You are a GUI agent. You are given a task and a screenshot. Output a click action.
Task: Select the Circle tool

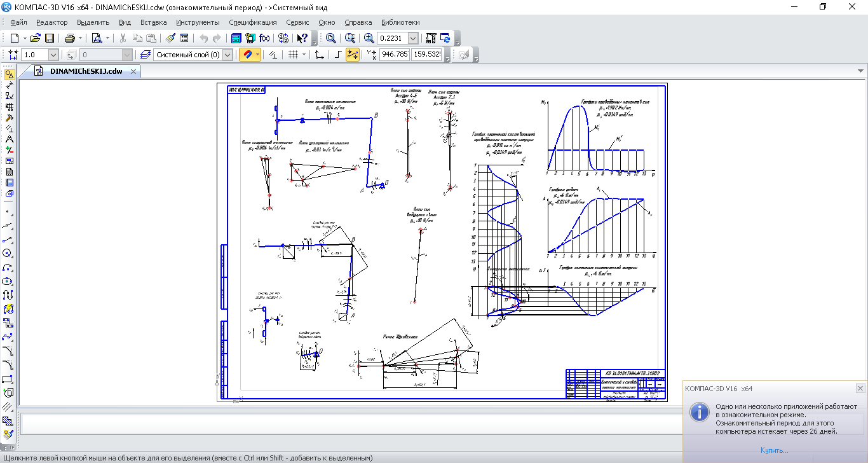(8, 253)
